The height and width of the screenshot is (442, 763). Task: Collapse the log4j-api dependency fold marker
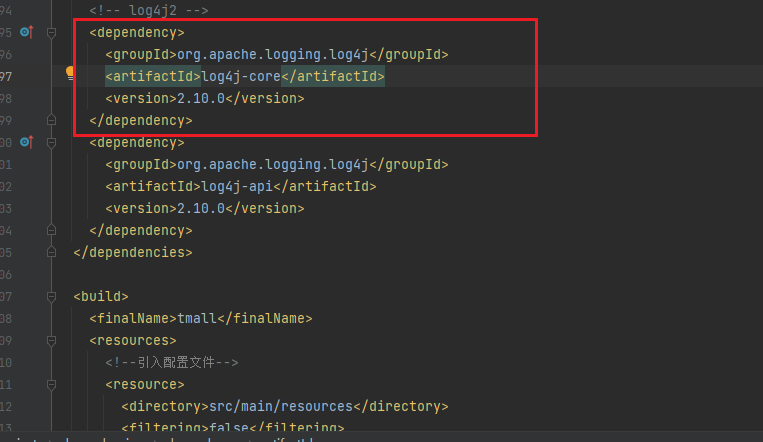tap(53, 143)
